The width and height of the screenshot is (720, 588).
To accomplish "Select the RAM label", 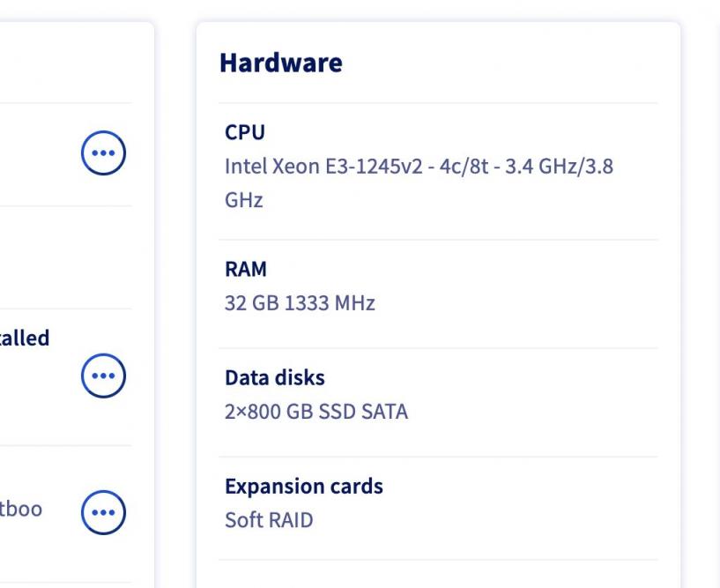I will (x=246, y=269).
